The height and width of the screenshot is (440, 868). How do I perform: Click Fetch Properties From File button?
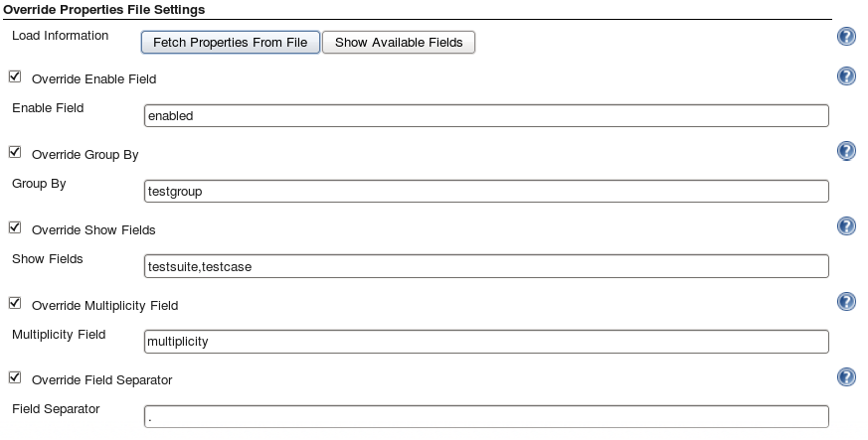(x=231, y=43)
